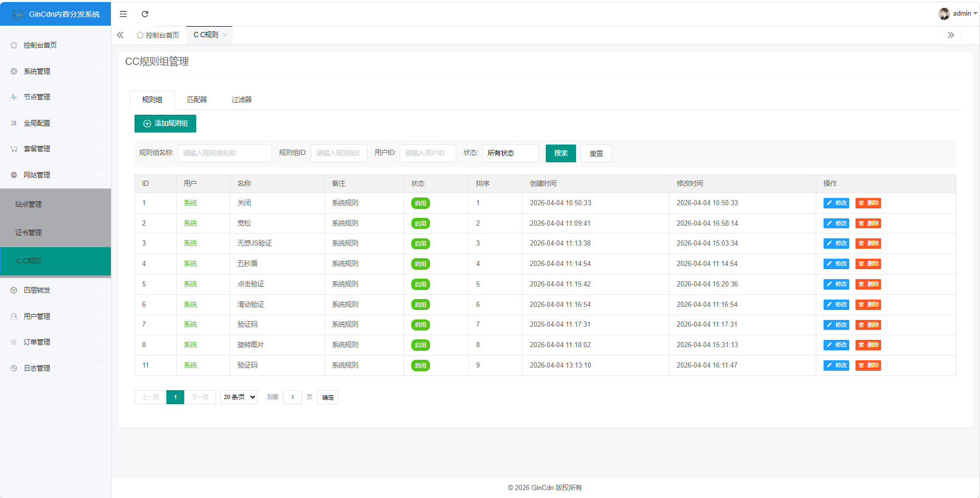This screenshot has height=498, width=980.
Task: Delete the 旋转图片 rule group
Action: pos(868,345)
